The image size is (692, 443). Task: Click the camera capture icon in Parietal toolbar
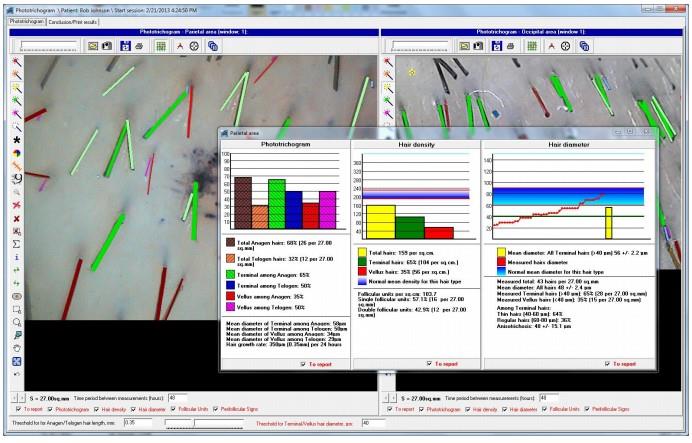pos(107,46)
